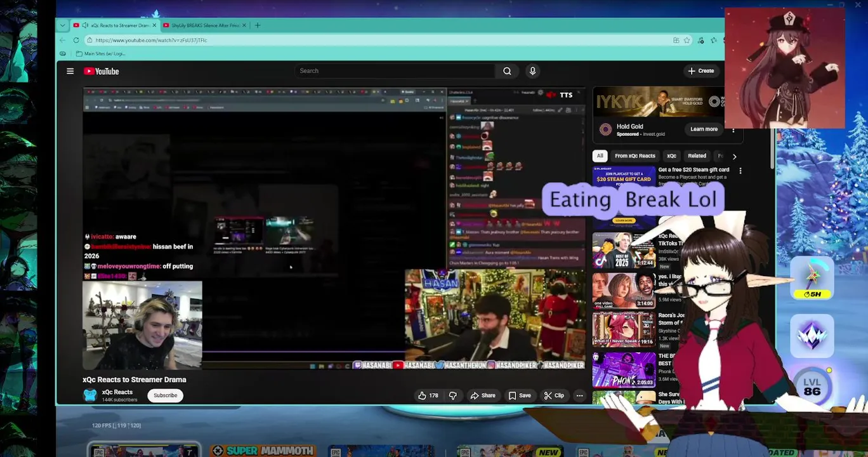
Task: Save the video to a playlist
Action: coord(519,395)
